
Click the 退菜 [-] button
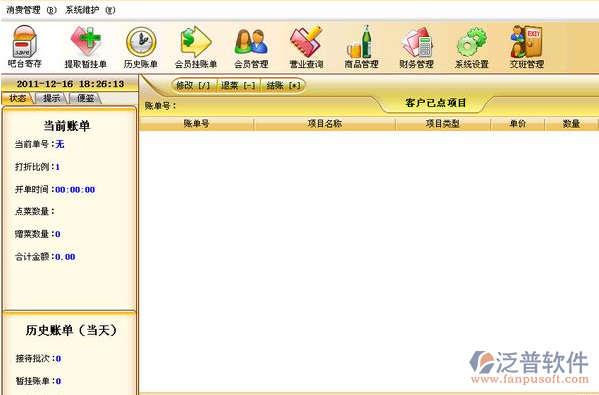(238, 85)
